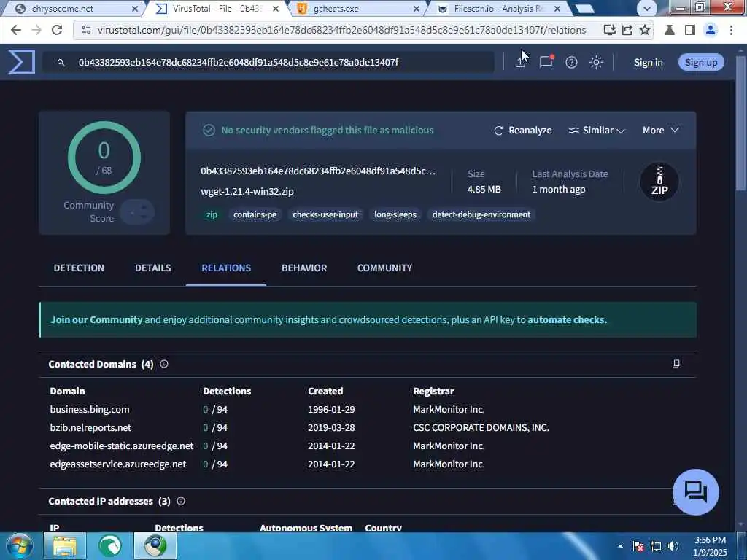
Task: Click the Chrome profile avatar icon
Action: pyautogui.click(x=711, y=30)
